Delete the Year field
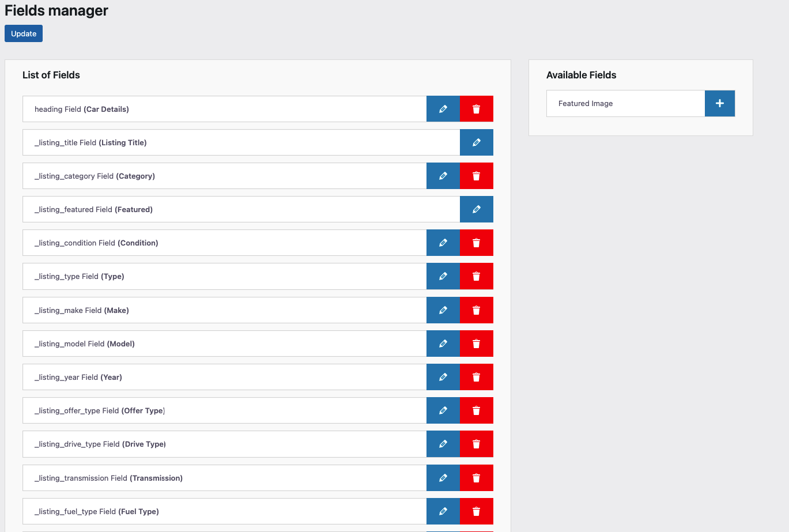 [476, 377]
